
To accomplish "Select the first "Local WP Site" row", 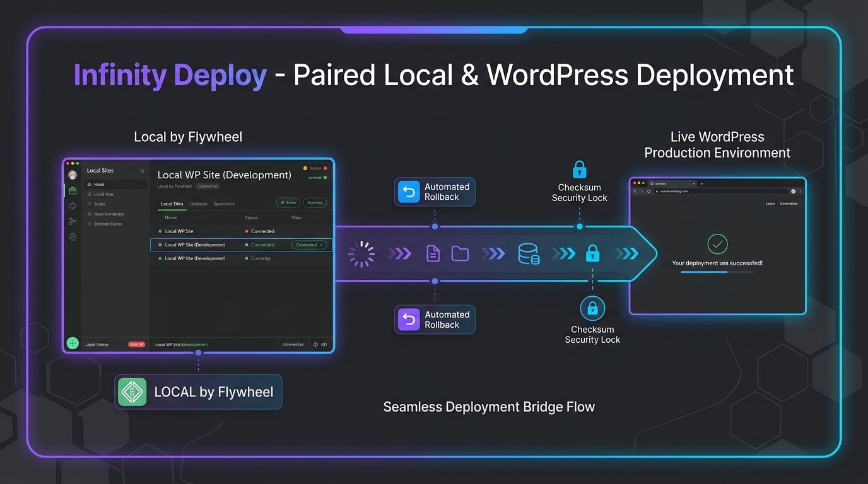I will [241, 231].
